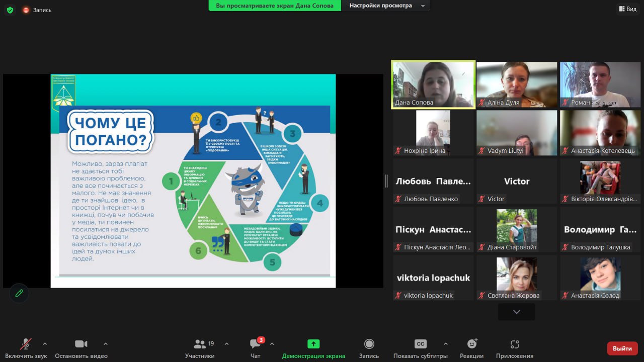The height and width of the screenshot is (362, 644).
Task: Open the Участники participants panel
Action: click(x=200, y=349)
